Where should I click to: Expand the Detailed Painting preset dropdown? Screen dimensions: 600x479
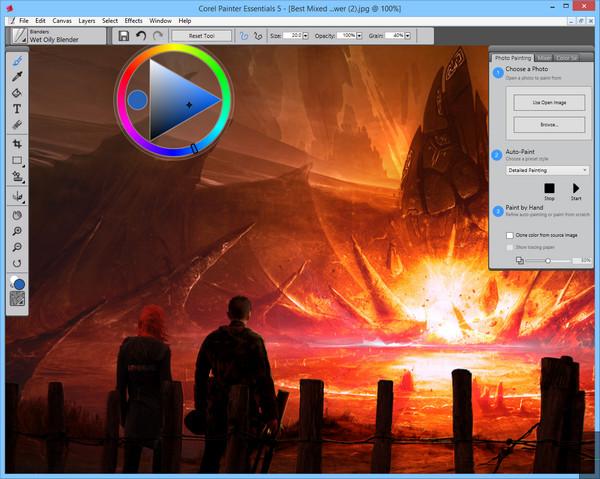tap(547, 170)
